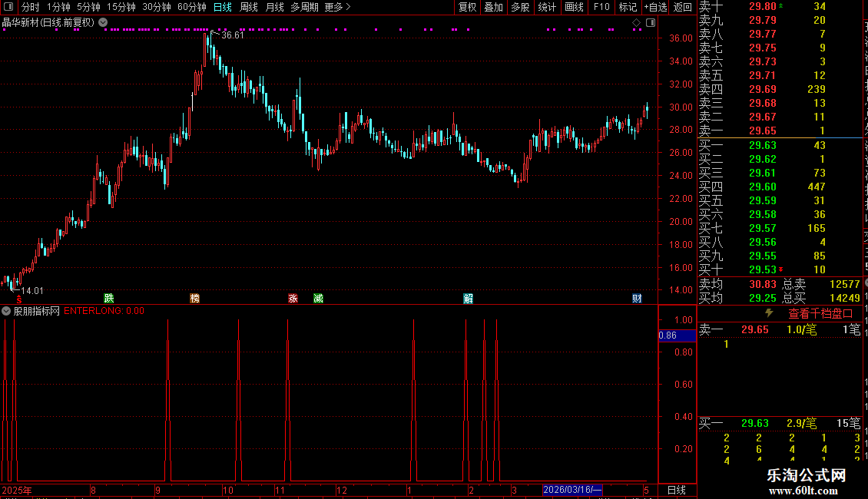This screenshot has width=868, height=499.
Task: Select the 30分钟 period tab
Action: point(156,7)
